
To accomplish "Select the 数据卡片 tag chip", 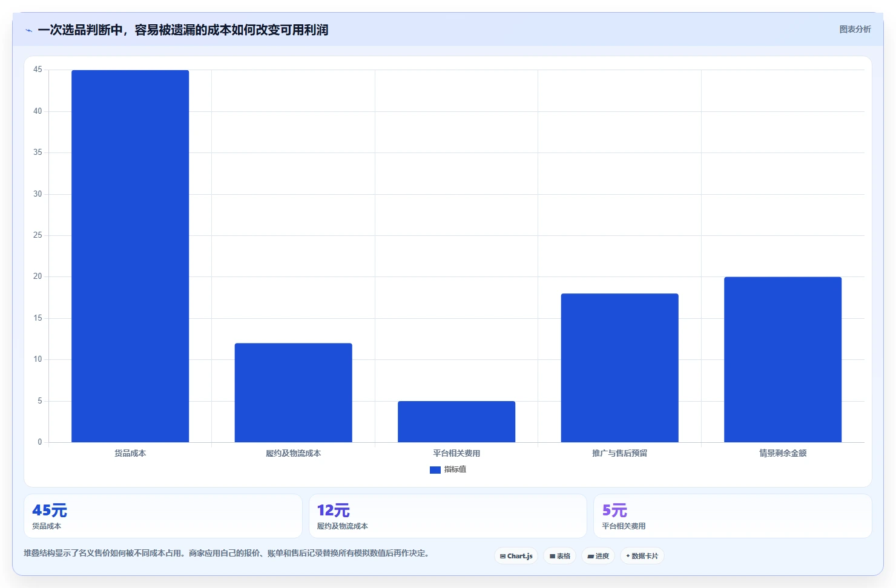I will click(642, 556).
